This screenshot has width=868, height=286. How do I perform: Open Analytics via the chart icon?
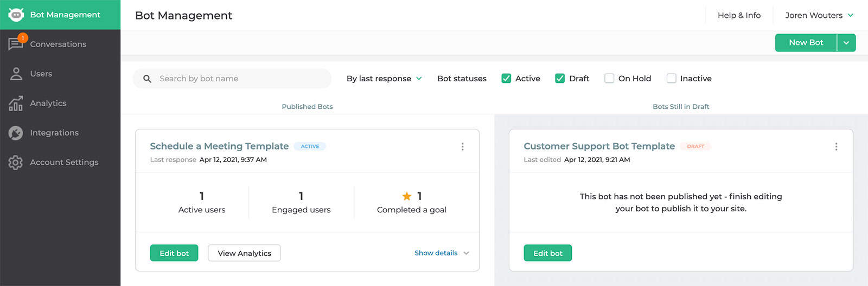click(16, 103)
